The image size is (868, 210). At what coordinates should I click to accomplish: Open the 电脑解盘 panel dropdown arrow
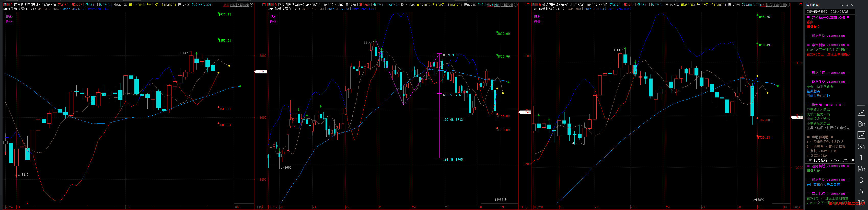843,5
